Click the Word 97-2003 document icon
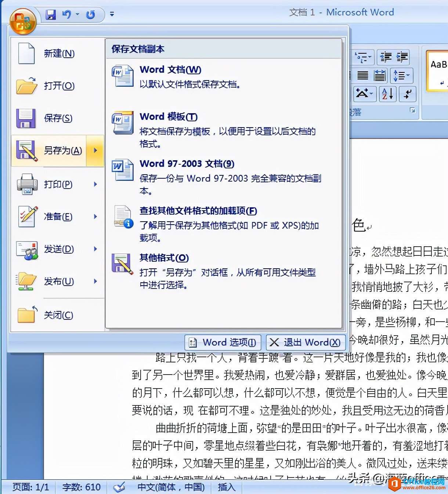 point(123,169)
